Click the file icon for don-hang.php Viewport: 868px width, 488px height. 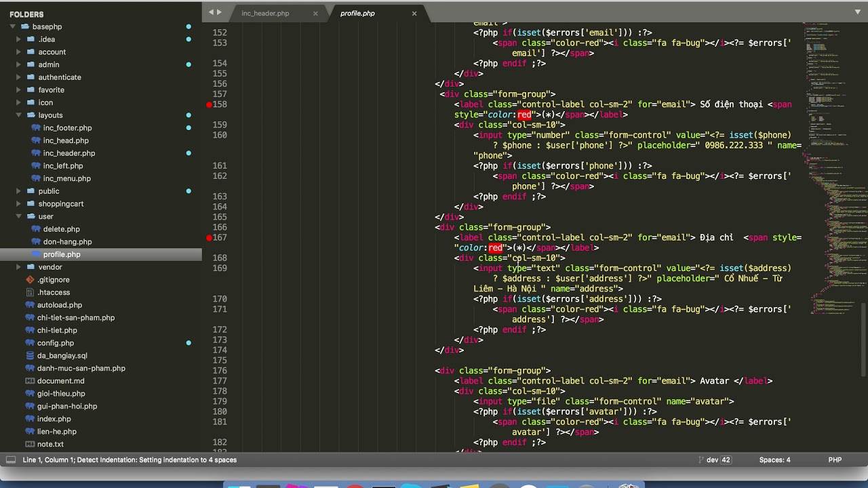click(37, 242)
